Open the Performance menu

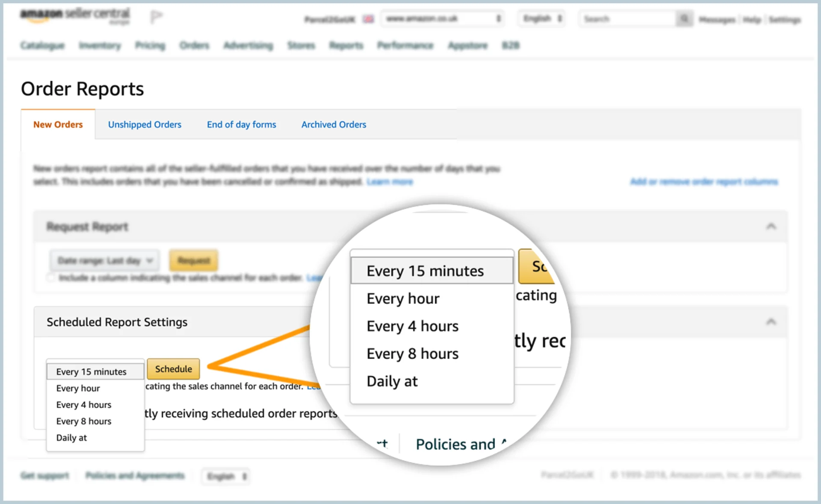[x=405, y=45]
